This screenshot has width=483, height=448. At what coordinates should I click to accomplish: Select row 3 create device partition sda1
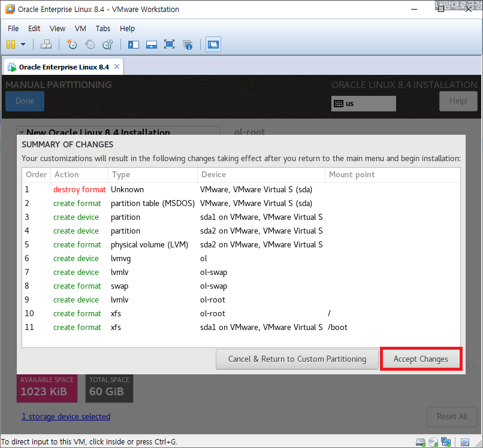pyautogui.click(x=241, y=217)
